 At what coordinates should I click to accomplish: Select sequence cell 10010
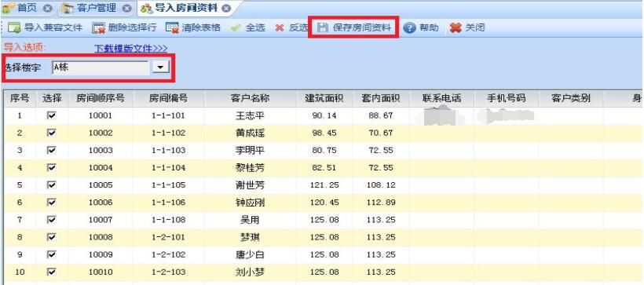[x=101, y=272]
